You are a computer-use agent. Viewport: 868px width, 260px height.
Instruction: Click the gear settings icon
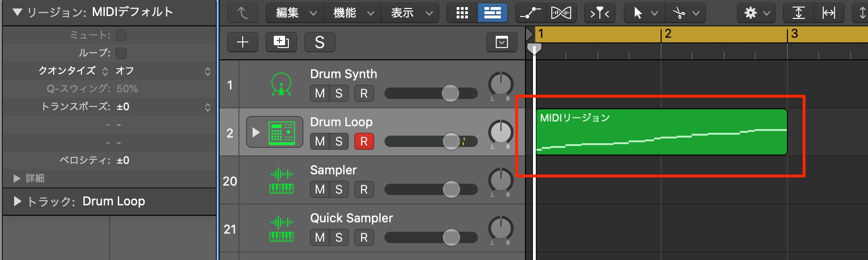(x=750, y=13)
